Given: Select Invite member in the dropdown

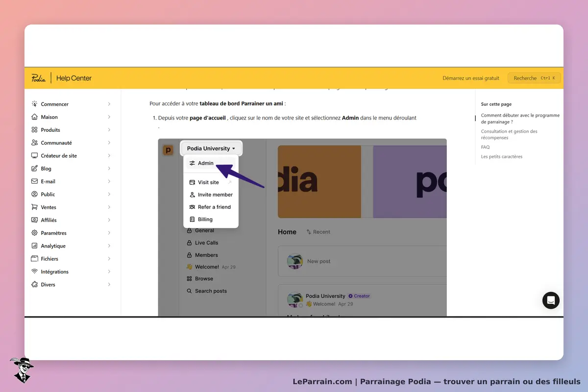Looking at the screenshot, I should tap(211, 195).
